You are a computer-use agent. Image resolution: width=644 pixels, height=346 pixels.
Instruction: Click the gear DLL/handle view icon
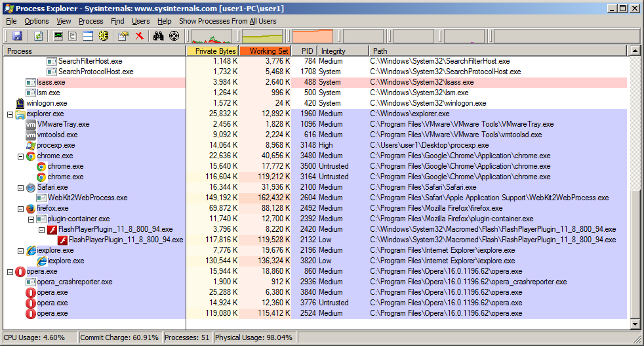pos(103,36)
